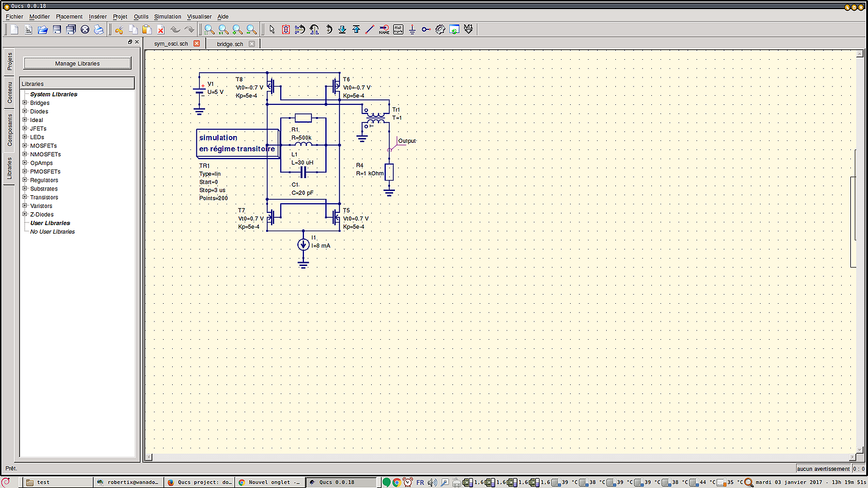Activate the select pointer tool
Image resolution: width=868 pixels, height=488 pixels.
point(272,29)
